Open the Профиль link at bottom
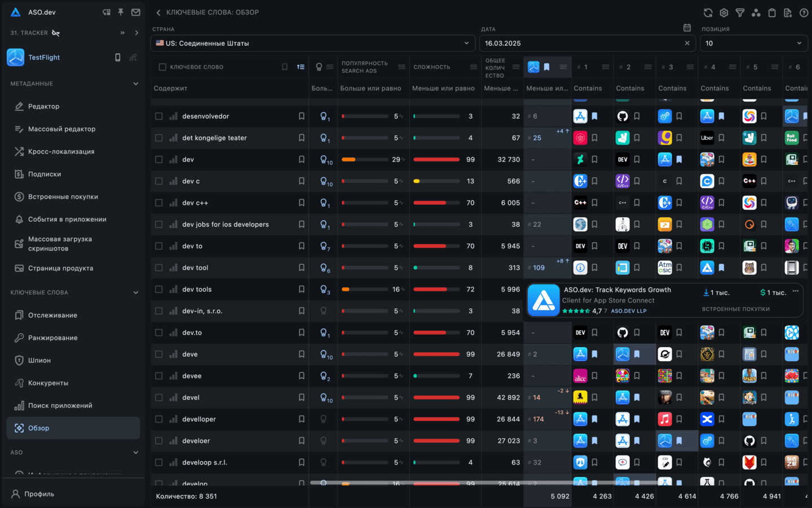Viewport: 812px width, 508px height. click(39, 494)
